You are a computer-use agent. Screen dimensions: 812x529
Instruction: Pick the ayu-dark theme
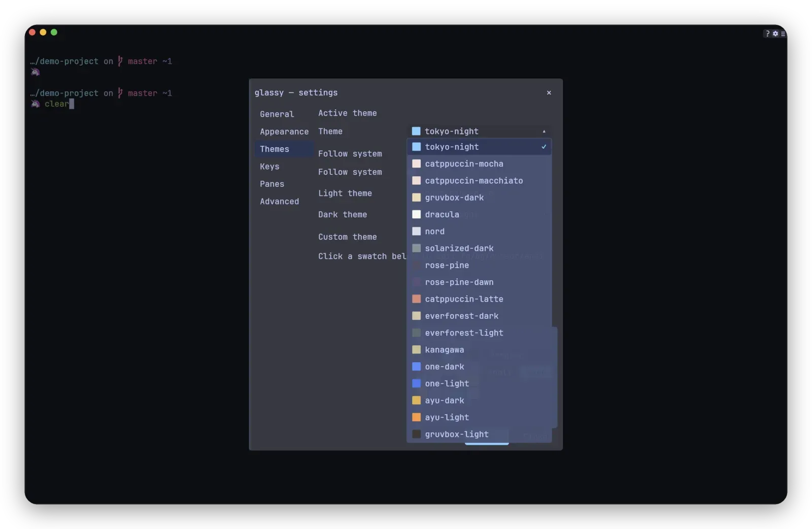tap(479, 401)
